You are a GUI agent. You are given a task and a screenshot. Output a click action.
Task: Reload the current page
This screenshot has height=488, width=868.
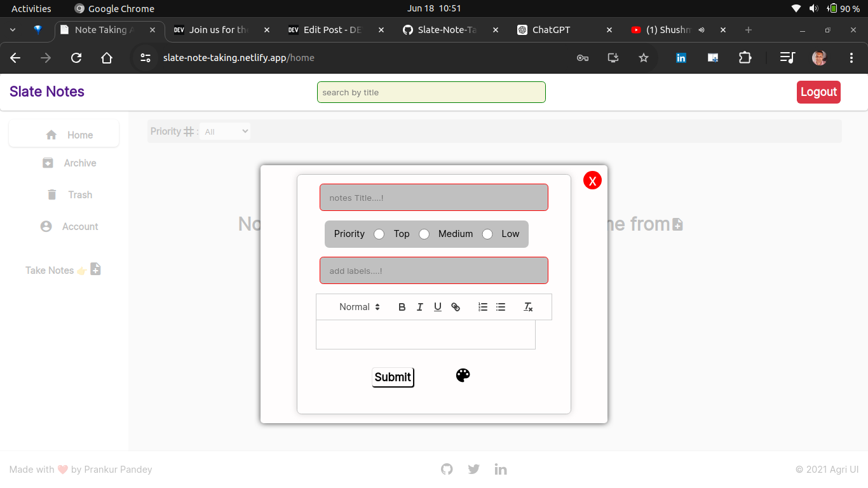coord(76,58)
